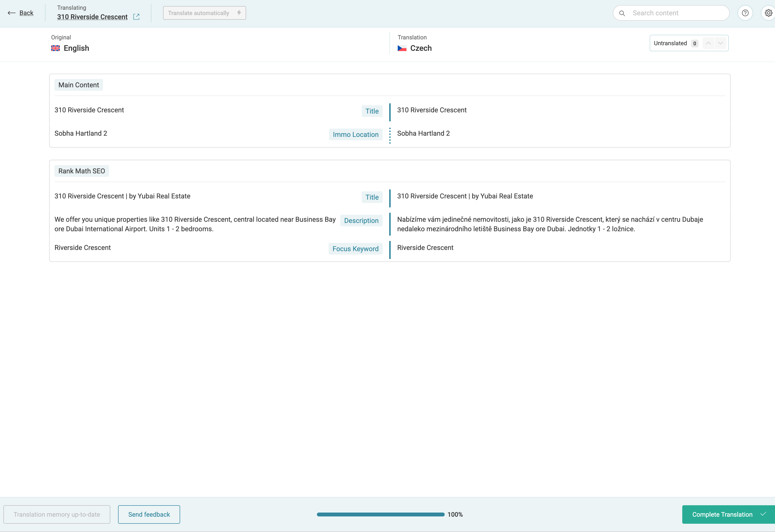Go to next untranslated string arrow
Screen dimensions: 775x532
coord(720,43)
